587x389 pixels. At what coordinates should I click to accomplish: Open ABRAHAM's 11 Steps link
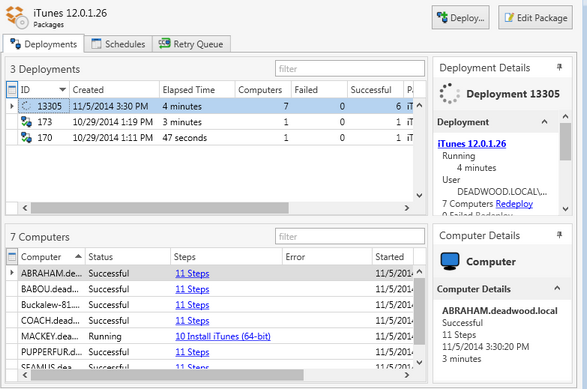[192, 274]
